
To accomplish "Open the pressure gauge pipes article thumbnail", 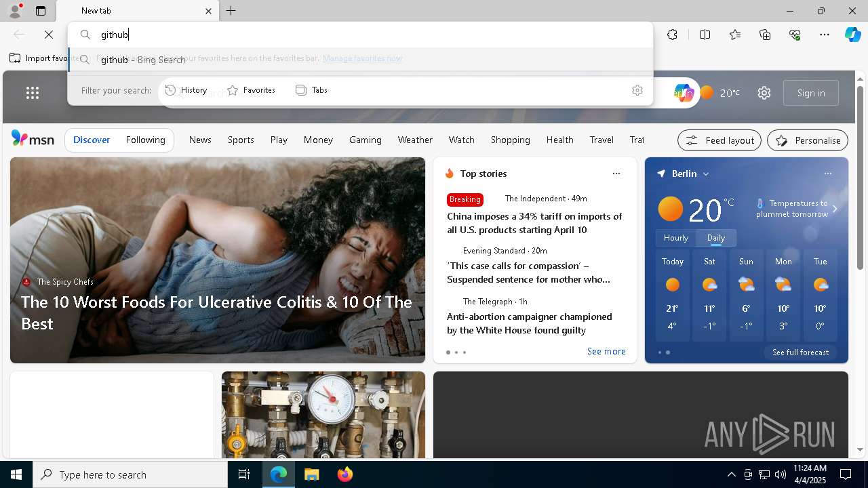I will tap(323, 414).
